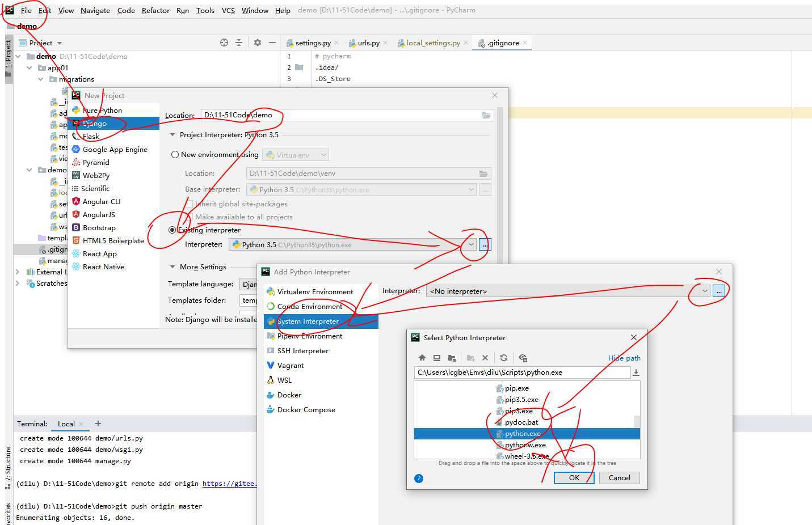Open the Navigate menu

pos(95,10)
